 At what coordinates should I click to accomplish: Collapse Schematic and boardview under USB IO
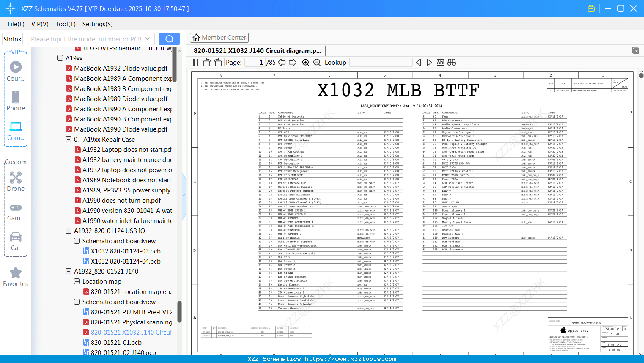pos(77,241)
